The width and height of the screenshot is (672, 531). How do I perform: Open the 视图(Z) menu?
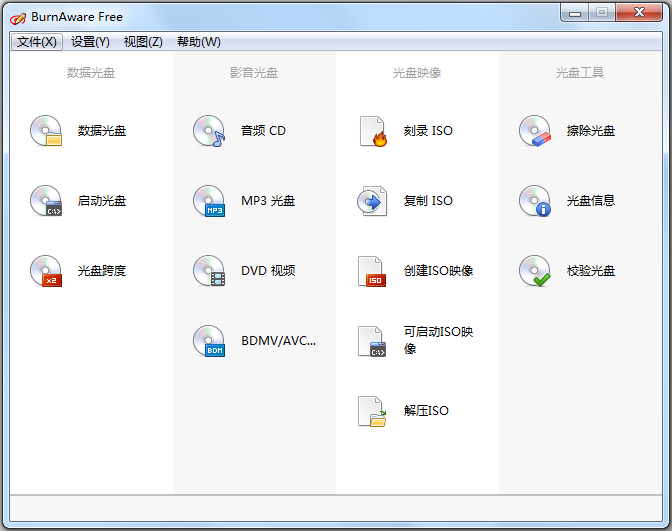[x=143, y=42]
